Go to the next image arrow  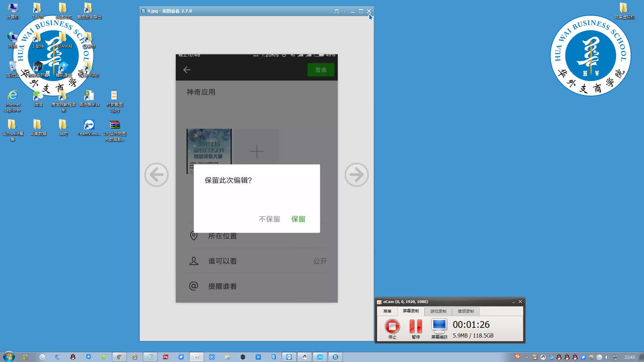coord(357,175)
